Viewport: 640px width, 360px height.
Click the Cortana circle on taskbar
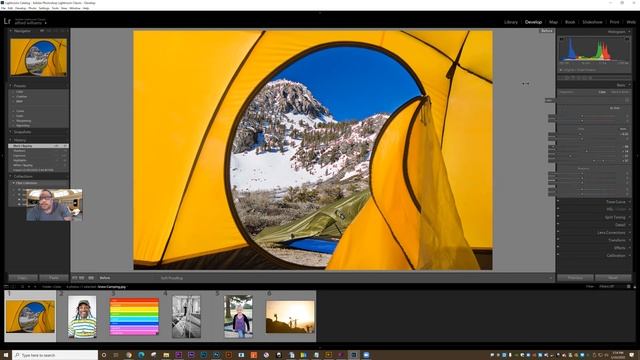pyautogui.click(x=104, y=355)
